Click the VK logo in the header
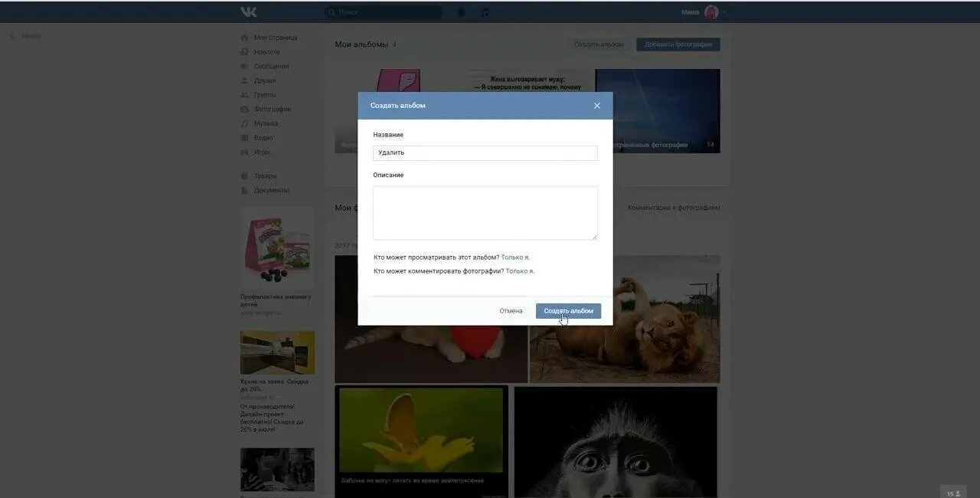The height and width of the screenshot is (498, 980). coord(249,11)
